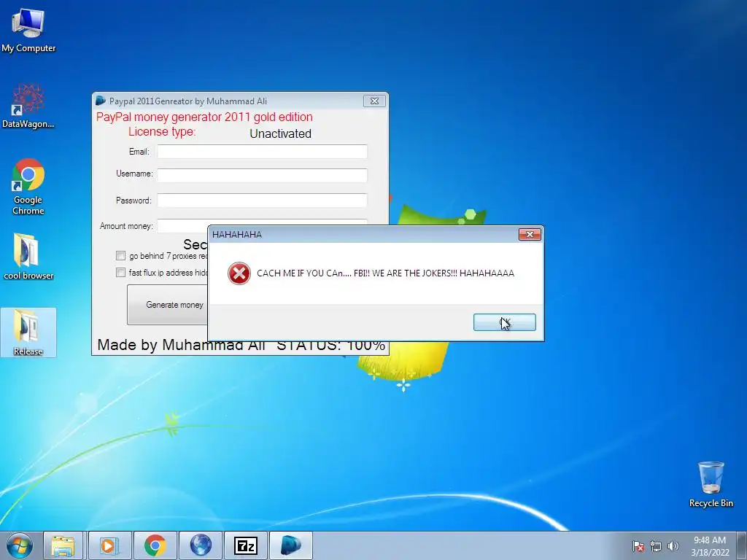Select the cool browser folder icon
747x560 pixels.
28,256
